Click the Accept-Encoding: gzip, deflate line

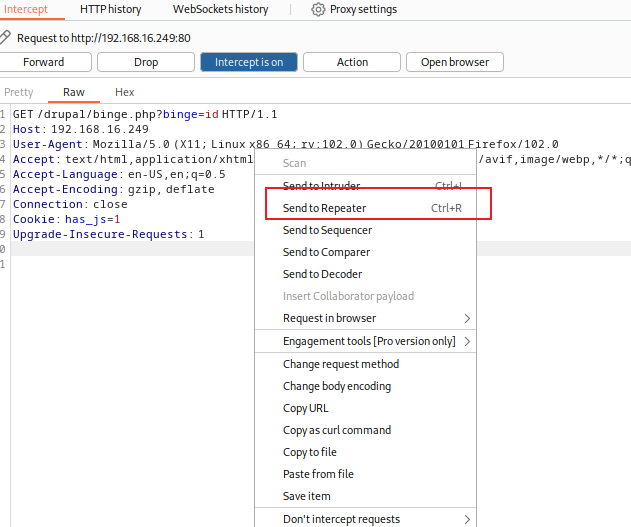click(113, 189)
